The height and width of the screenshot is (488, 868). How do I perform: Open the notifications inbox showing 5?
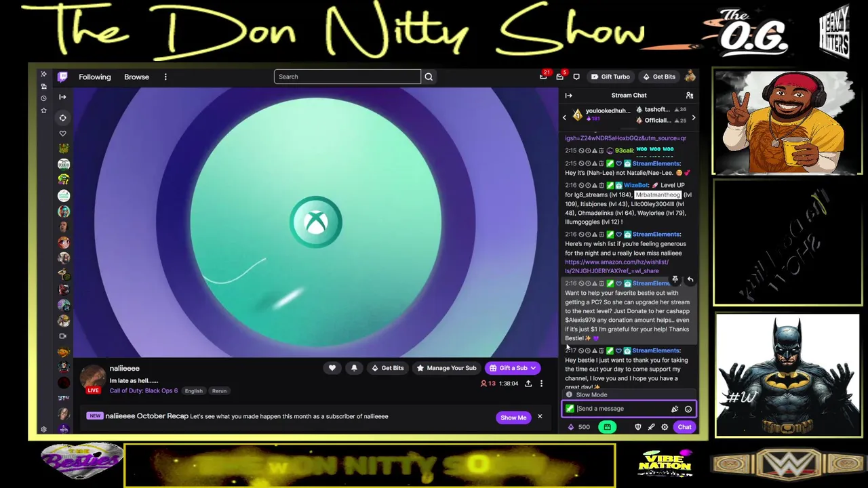pyautogui.click(x=560, y=76)
